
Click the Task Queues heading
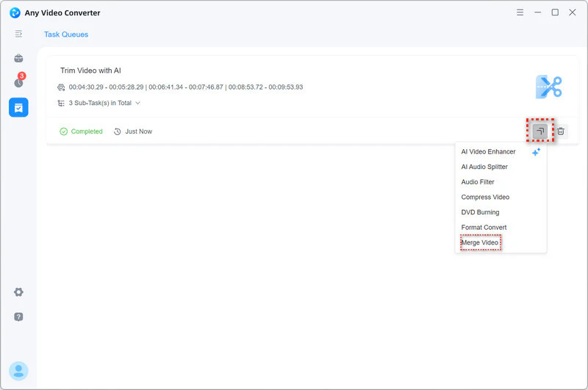coord(66,35)
